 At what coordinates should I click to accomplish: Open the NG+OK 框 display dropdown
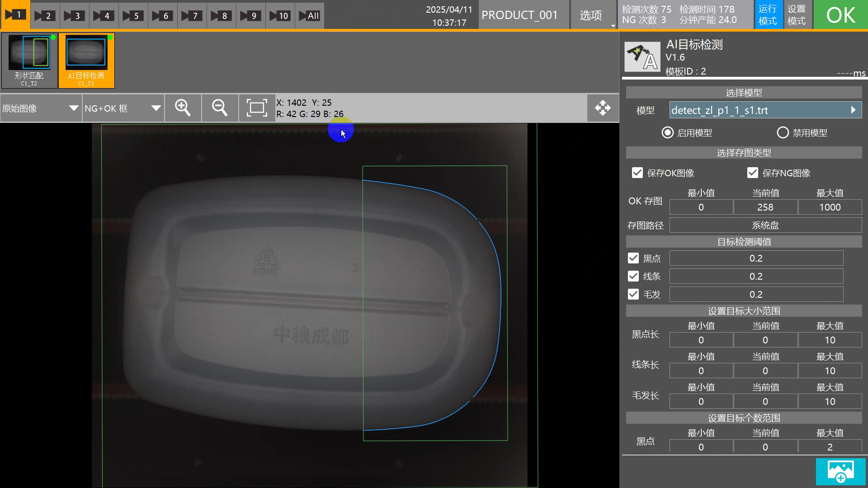click(x=123, y=108)
